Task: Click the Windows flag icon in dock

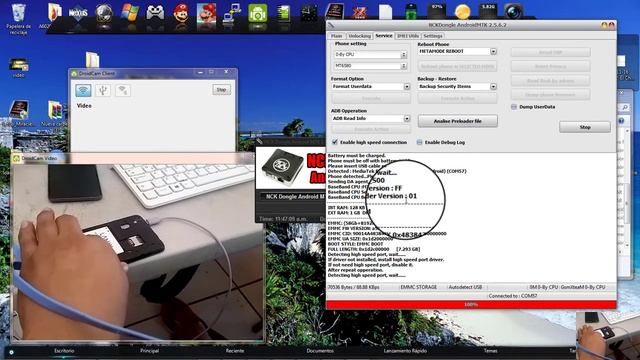Action: 130,13
